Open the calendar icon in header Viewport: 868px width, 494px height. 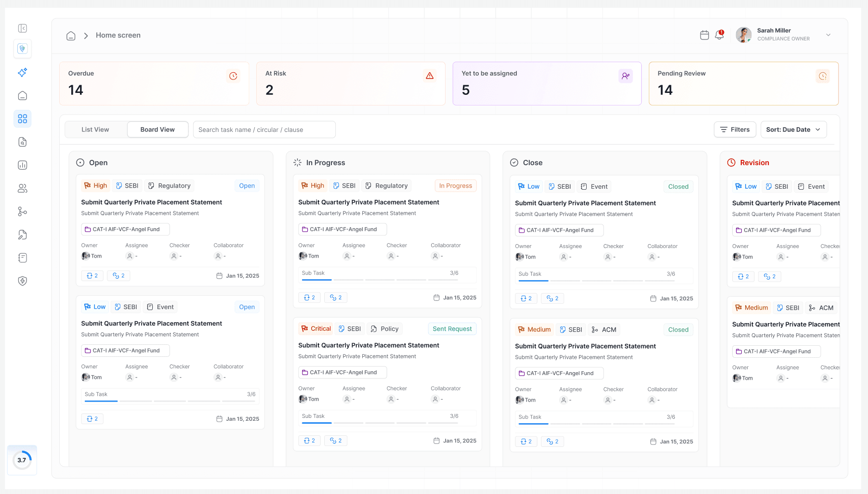704,35
